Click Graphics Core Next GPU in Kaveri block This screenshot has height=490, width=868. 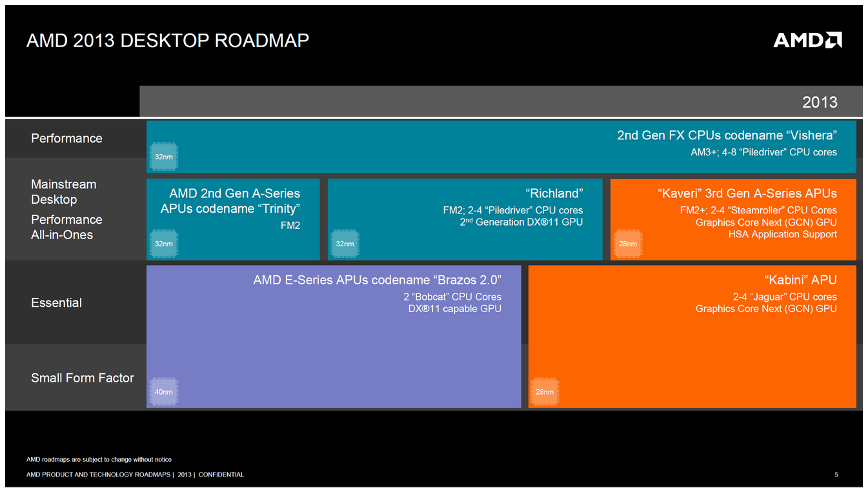click(x=766, y=222)
